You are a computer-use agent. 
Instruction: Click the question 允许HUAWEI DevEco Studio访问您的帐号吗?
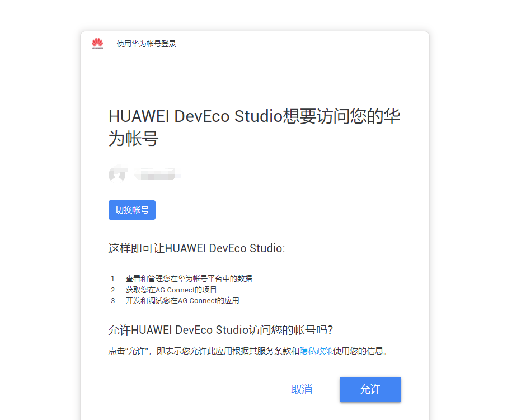pyautogui.click(x=220, y=329)
